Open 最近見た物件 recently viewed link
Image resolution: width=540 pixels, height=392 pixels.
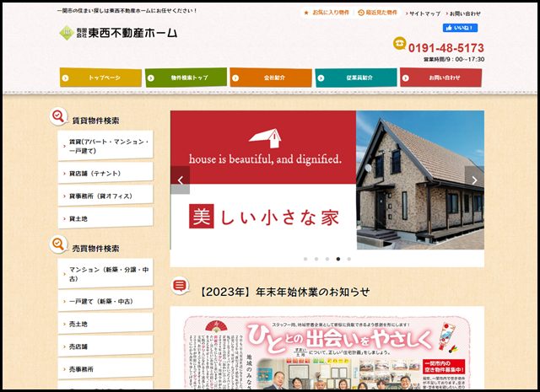pos(381,13)
